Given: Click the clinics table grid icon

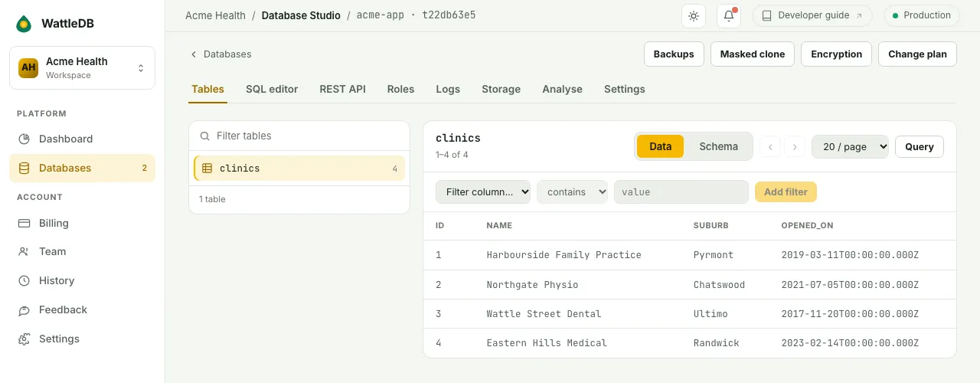Looking at the screenshot, I should [207, 169].
